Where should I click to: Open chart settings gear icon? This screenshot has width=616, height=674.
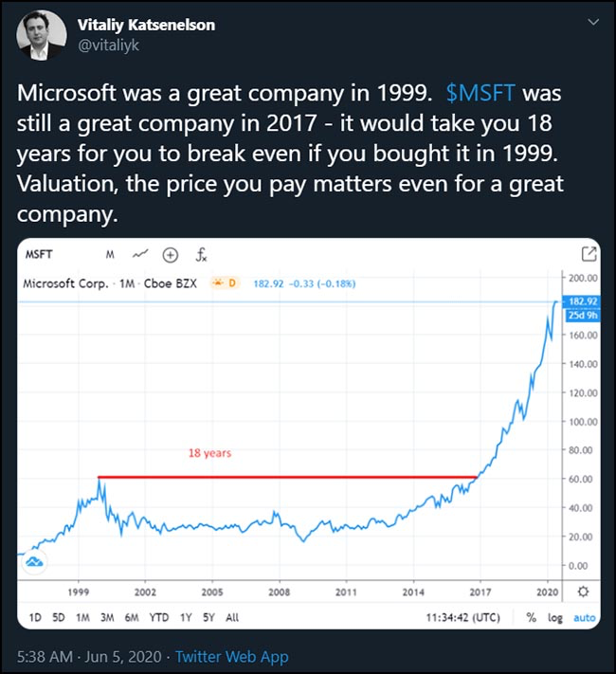point(583,592)
